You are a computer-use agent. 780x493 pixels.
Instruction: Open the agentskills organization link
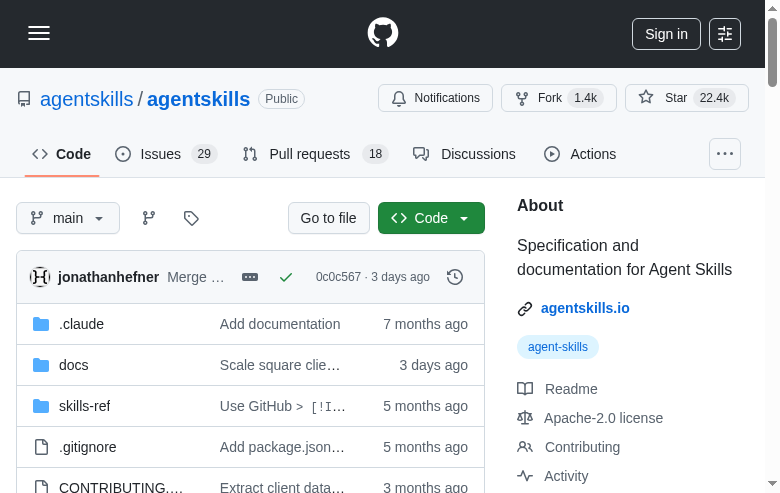click(87, 99)
